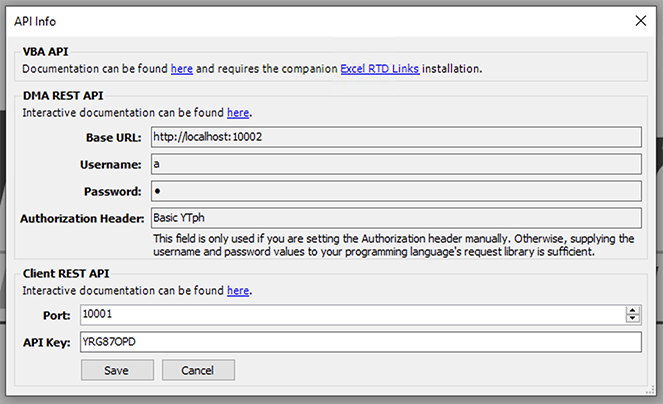Viewport: 663px width, 404px height.
Task: Decrease the Port value with down arrow
Action: click(633, 319)
